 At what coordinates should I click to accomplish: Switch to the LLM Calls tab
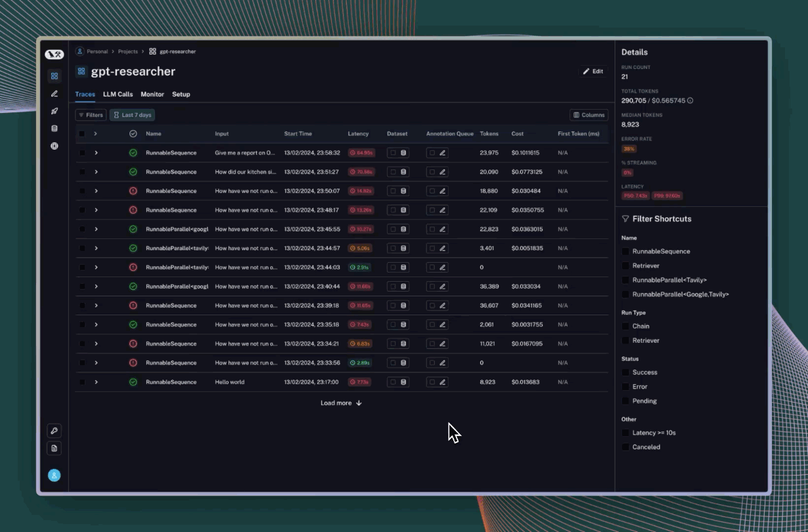[118, 95]
